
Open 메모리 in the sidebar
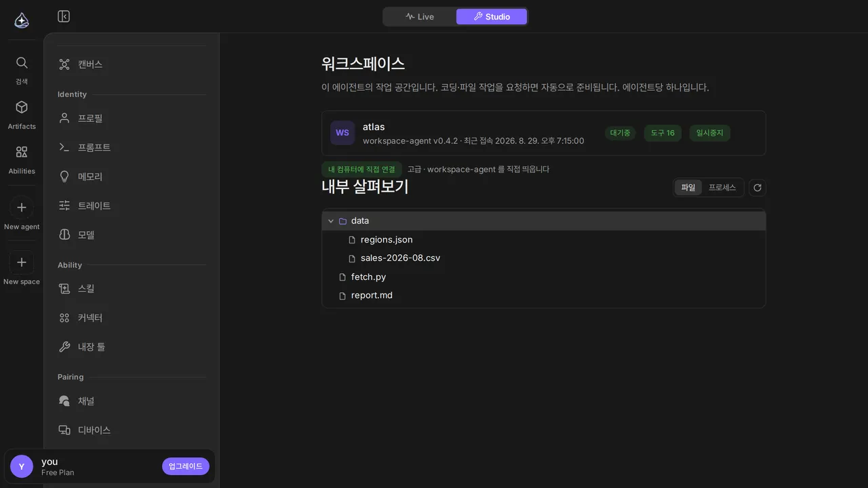pos(132,176)
